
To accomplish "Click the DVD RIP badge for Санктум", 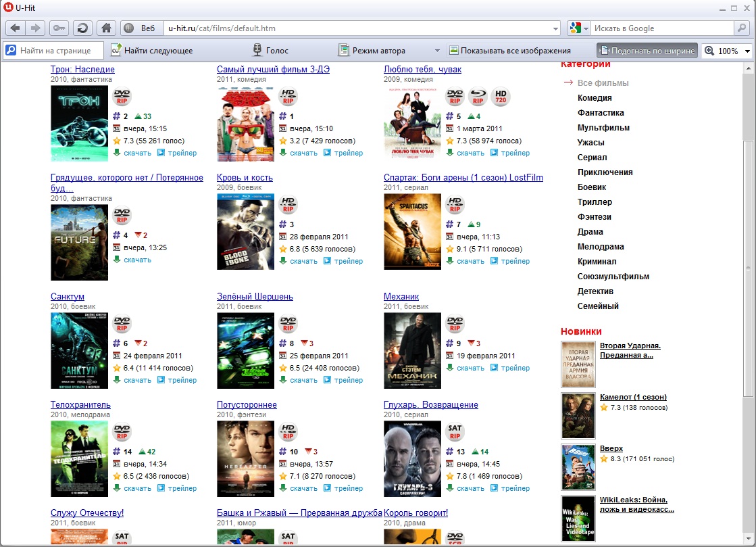I will [122, 324].
